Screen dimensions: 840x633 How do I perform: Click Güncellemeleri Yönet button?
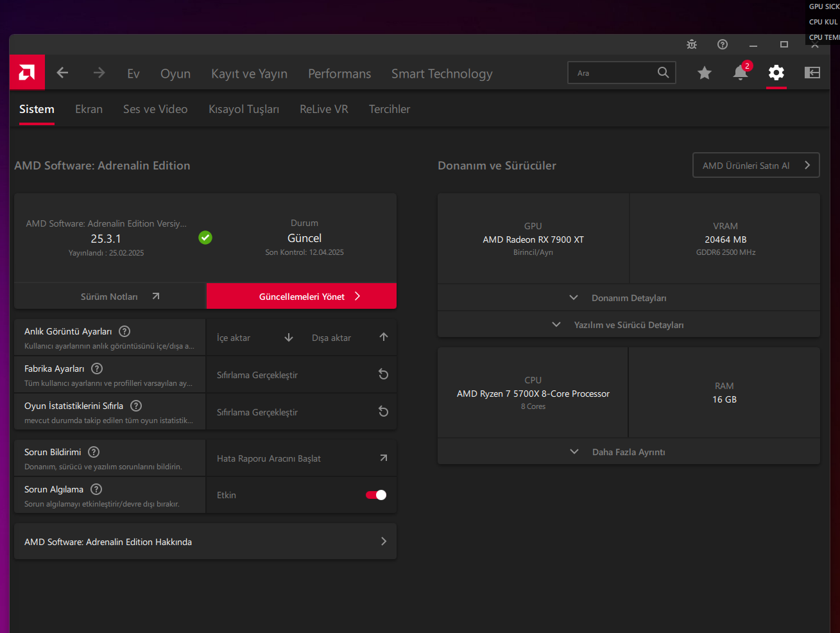pos(302,297)
